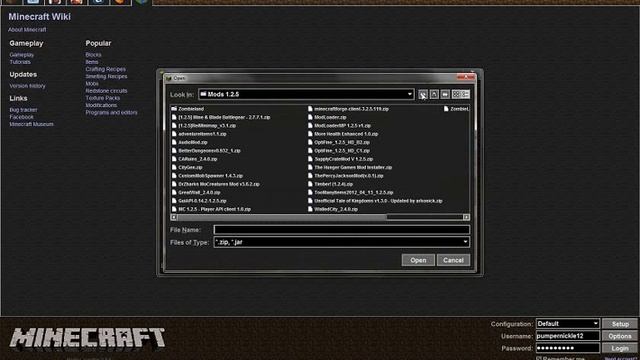Click Open button in file dialog
The image size is (640, 360).
pos(418,260)
